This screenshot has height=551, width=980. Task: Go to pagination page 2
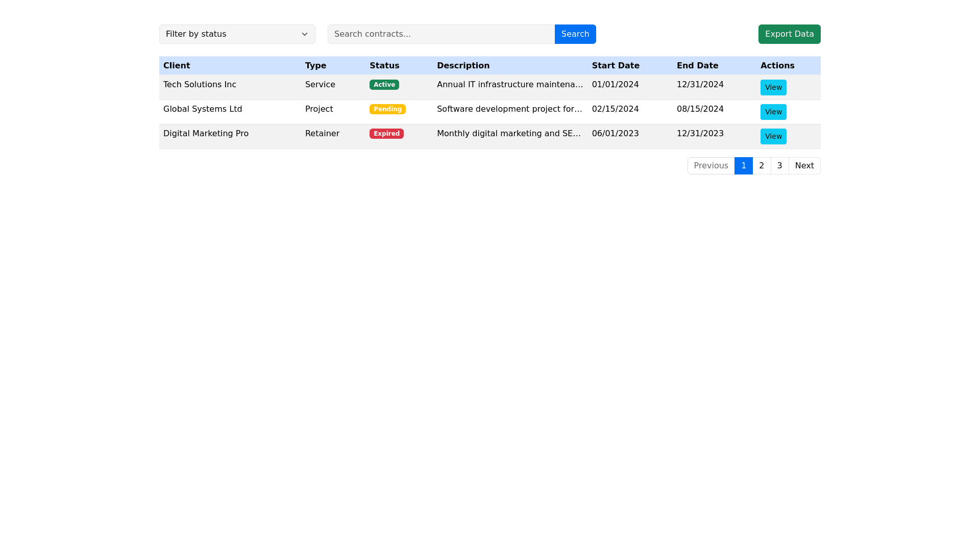pyautogui.click(x=762, y=166)
